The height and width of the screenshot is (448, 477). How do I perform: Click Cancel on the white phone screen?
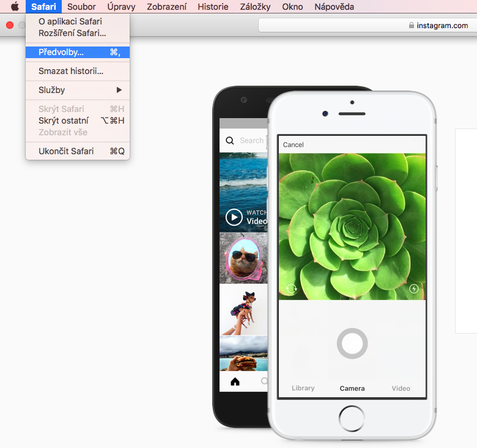pos(294,144)
